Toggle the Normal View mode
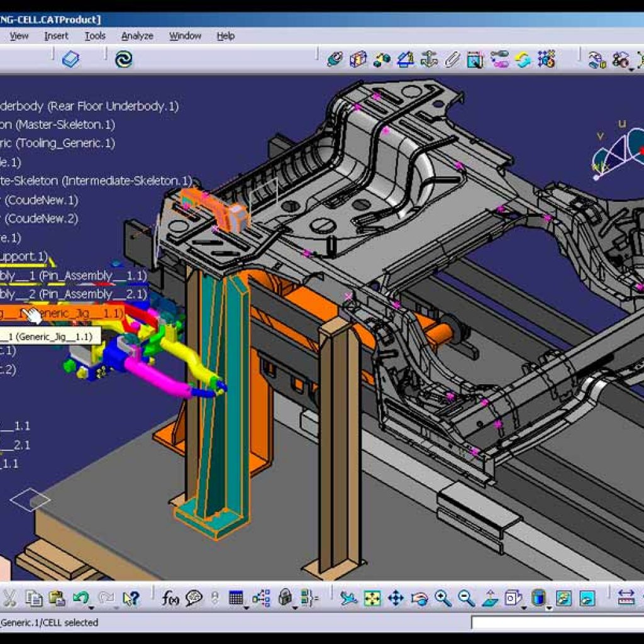644x644 pixels. coord(489,597)
